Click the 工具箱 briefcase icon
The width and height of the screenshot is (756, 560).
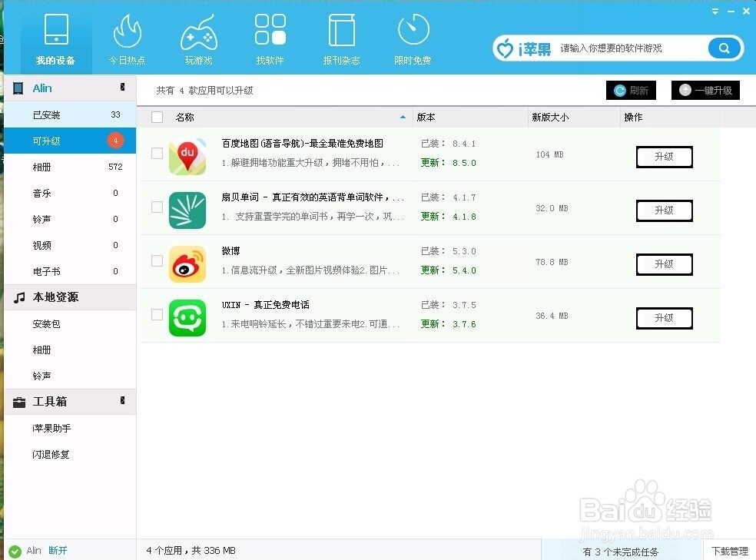(x=19, y=402)
